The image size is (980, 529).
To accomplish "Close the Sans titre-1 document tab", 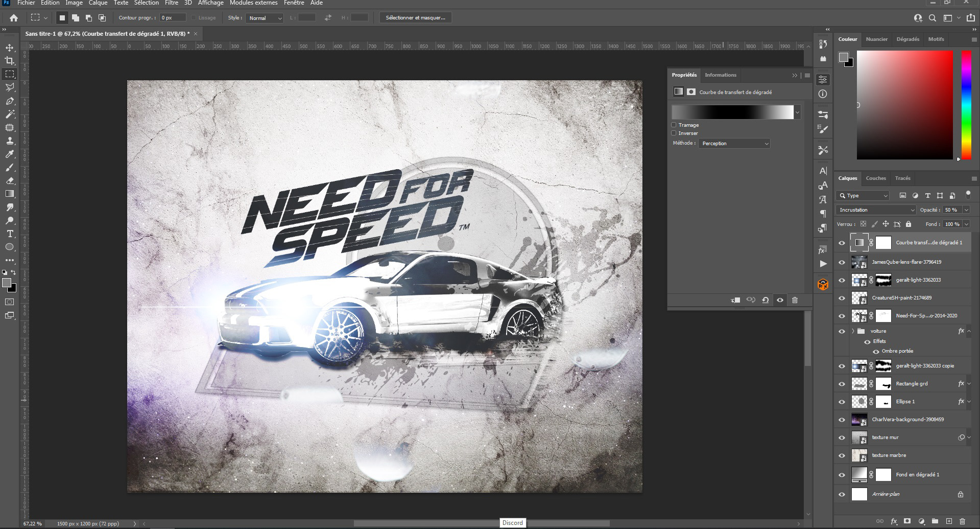I will coord(196,34).
